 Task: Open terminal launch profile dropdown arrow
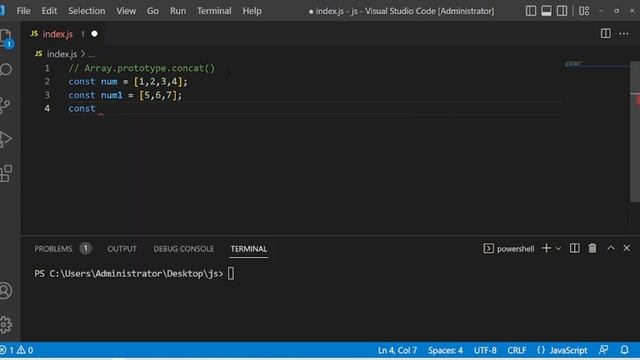[558, 249]
